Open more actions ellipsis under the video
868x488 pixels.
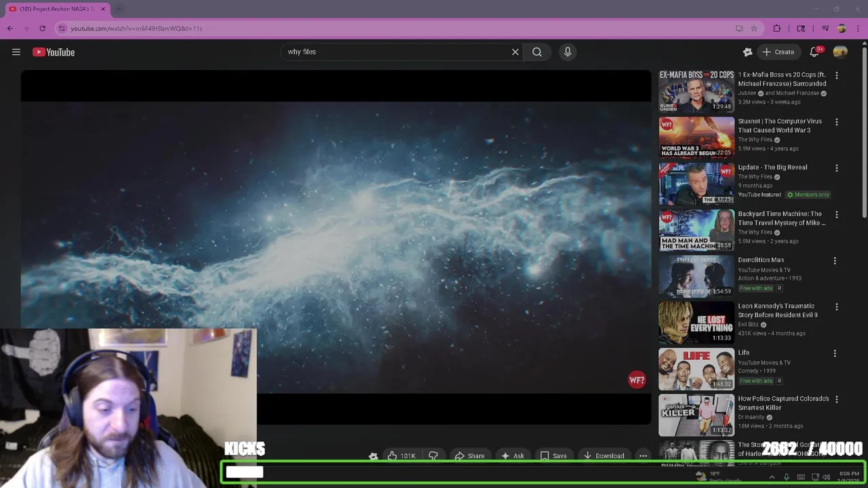(643, 455)
